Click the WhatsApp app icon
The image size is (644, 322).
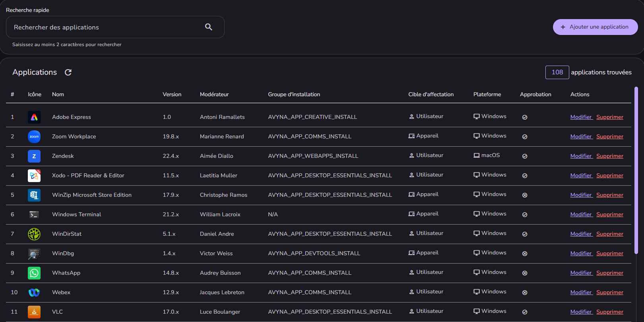34,273
